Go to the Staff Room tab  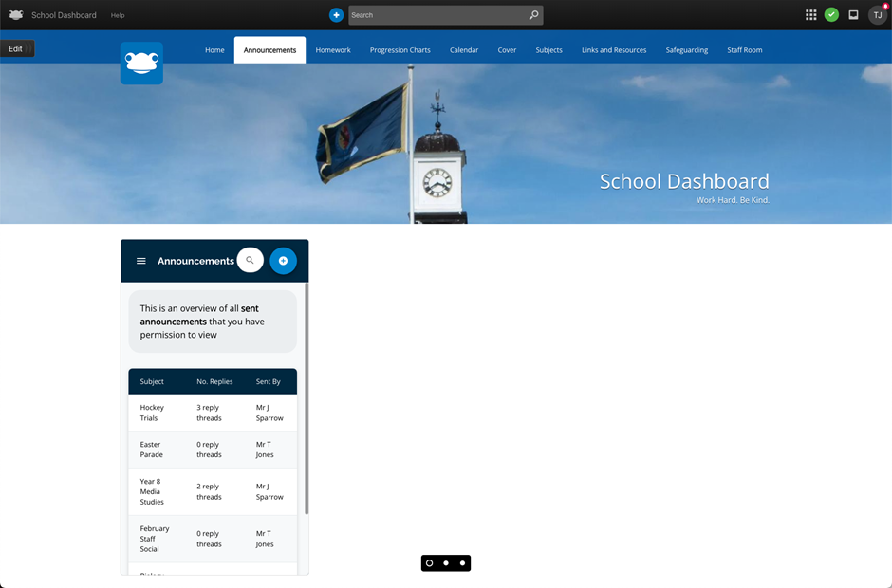point(744,50)
